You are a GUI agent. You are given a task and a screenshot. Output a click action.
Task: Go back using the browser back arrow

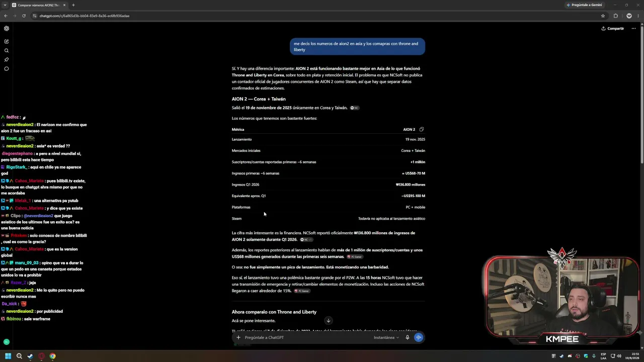tap(6, 16)
